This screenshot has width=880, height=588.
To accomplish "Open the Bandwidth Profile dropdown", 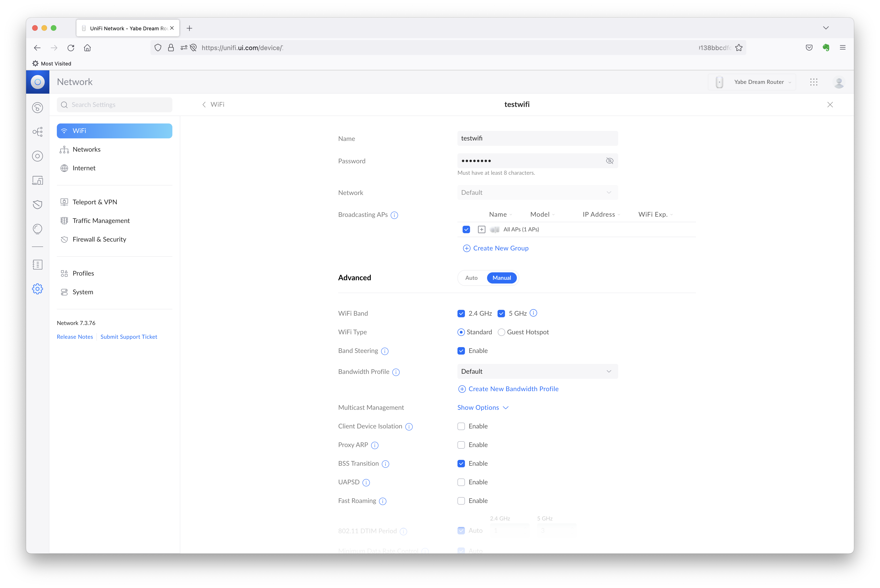I will pos(537,371).
